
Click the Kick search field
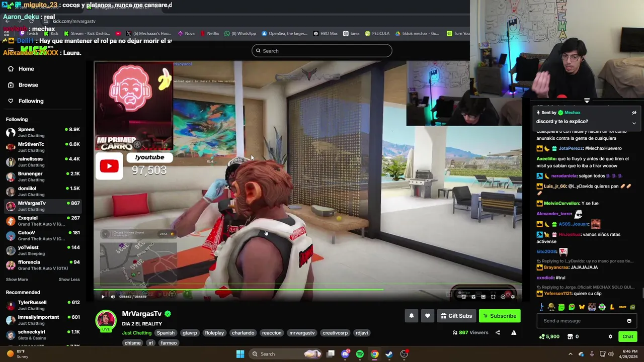322,51
